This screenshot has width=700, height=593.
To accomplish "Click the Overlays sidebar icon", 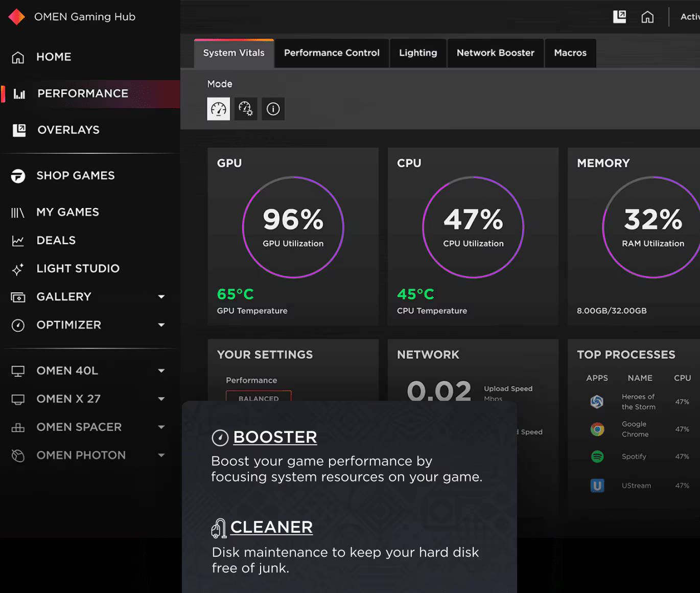I will tap(19, 130).
